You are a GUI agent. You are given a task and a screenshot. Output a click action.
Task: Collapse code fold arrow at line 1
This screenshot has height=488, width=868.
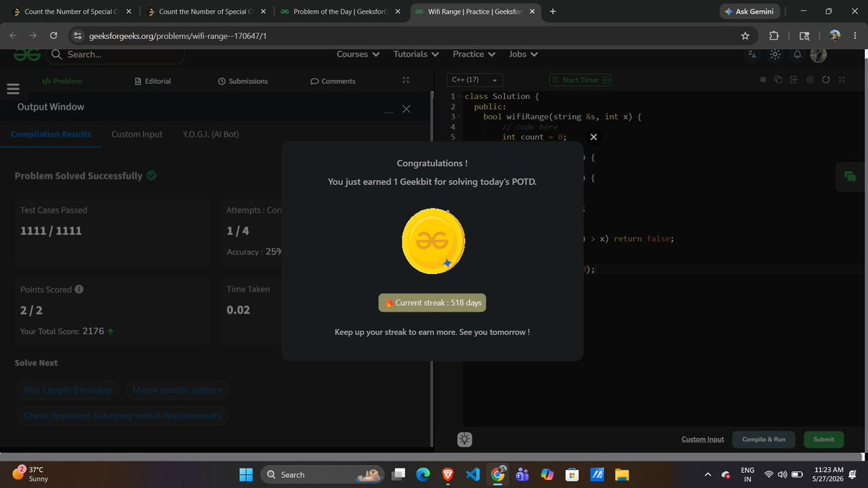(460, 97)
